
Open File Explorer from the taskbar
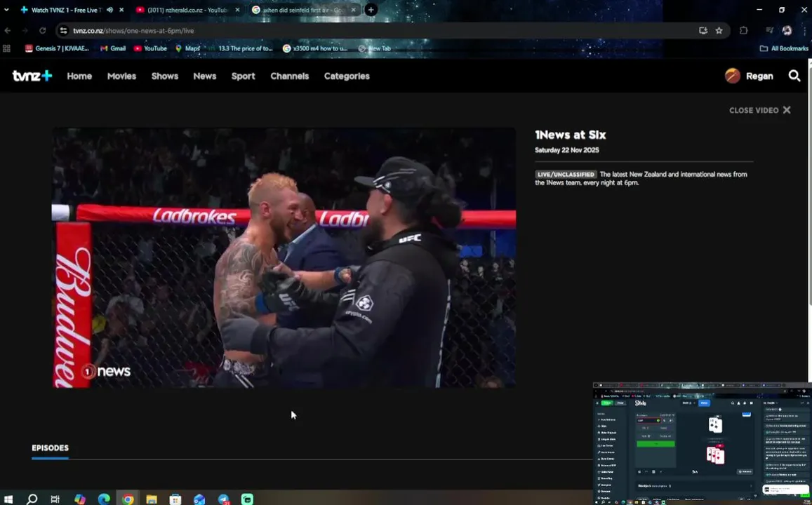tap(151, 499)
